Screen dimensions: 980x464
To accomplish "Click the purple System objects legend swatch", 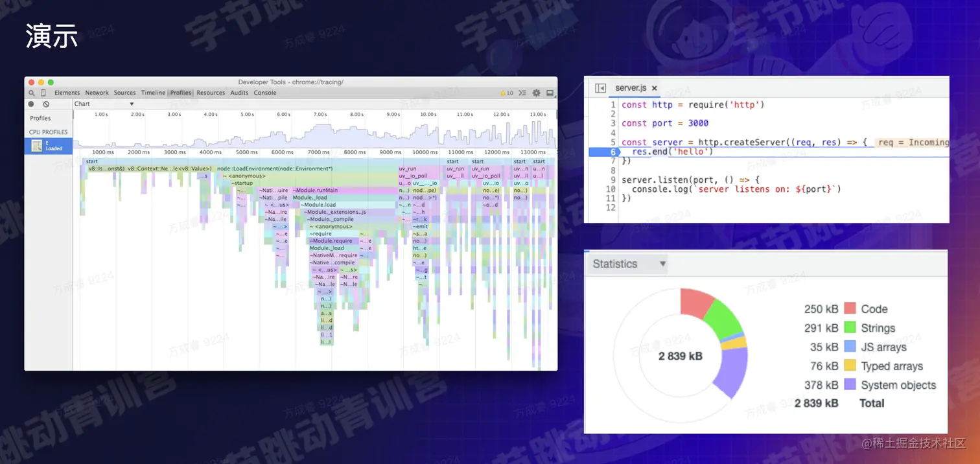I will (850, 384).
